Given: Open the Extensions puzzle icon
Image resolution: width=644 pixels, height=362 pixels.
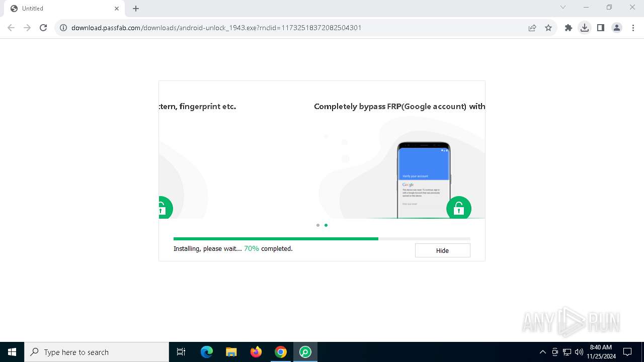Looking at the screenshot, I should [x=569, y=28].
